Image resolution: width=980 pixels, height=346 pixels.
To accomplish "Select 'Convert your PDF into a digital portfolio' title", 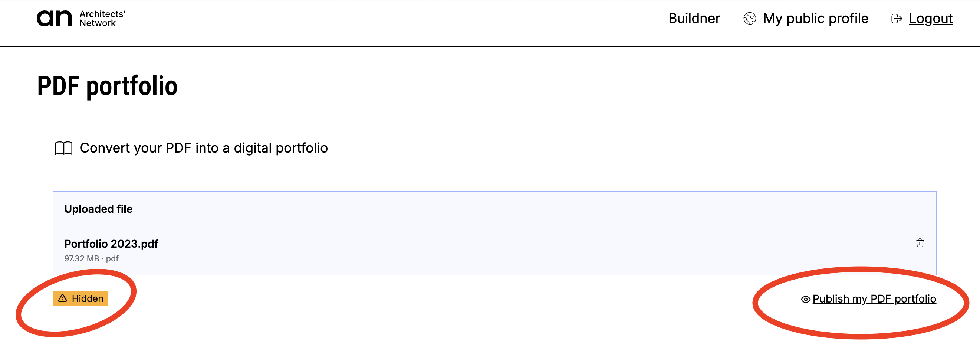I will (204, 148).
